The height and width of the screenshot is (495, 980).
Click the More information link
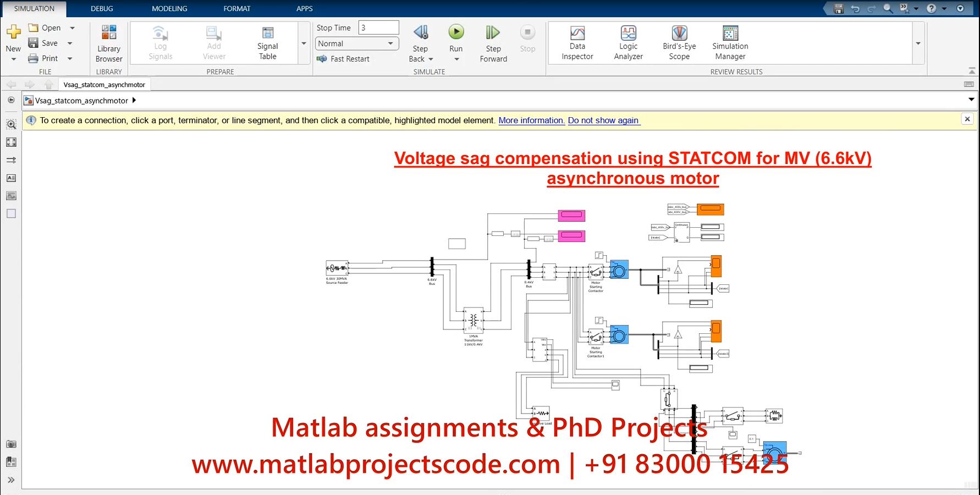(531, 120)
